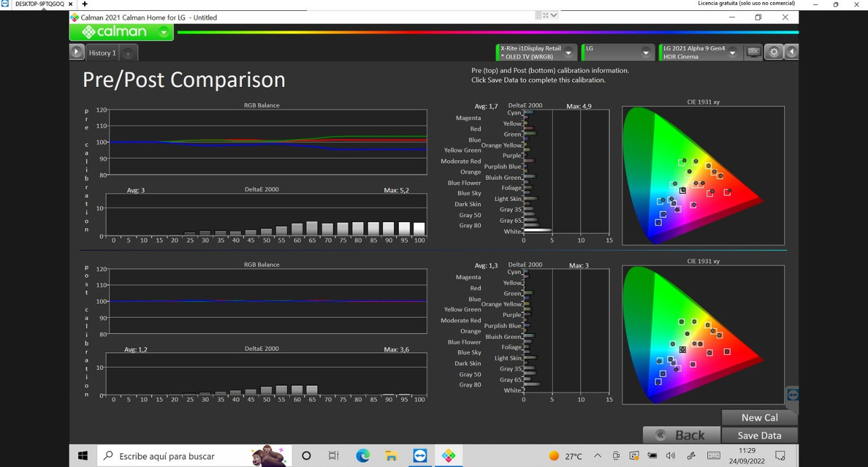Click the DDC display control icon
868x467 pixels.
click(x=753, y=52)
